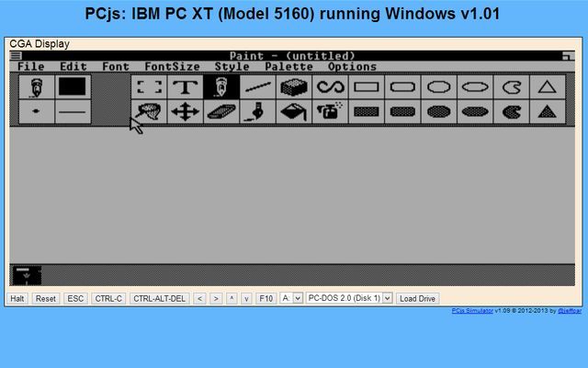
Task: Click the current line width box
Action: [73, 111]
